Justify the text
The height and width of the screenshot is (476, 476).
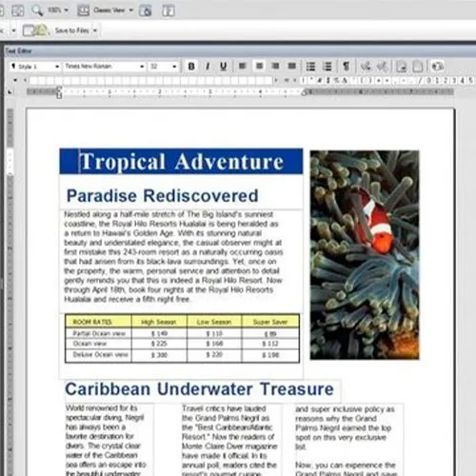click(x=291, y=66)
